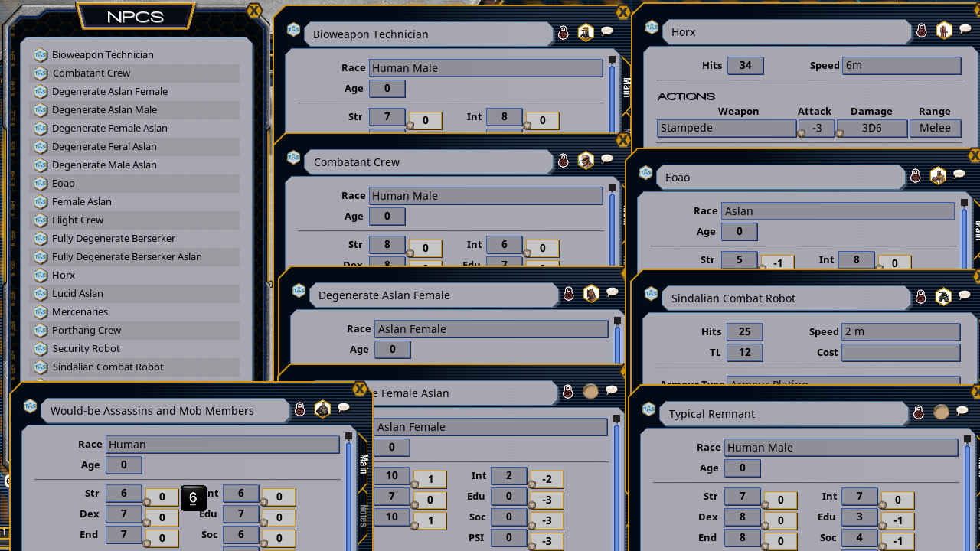The height and width of the screenshot is (551, 980).
Task: Switch to Main tab on Would-be Assassins sheet
Action: click(x=364, y=465)
